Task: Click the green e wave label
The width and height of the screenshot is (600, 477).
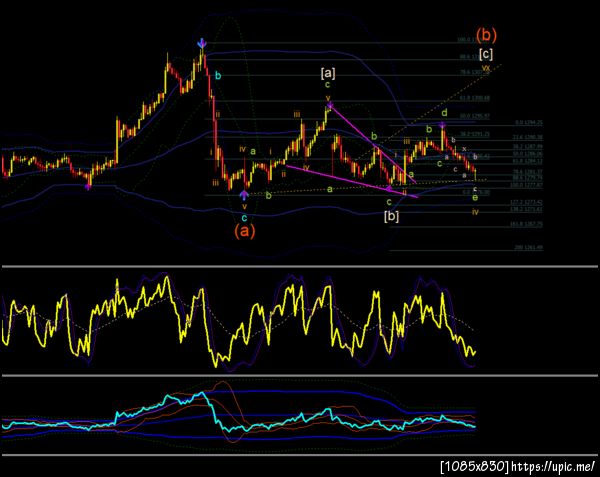Action: pos(475,198)
